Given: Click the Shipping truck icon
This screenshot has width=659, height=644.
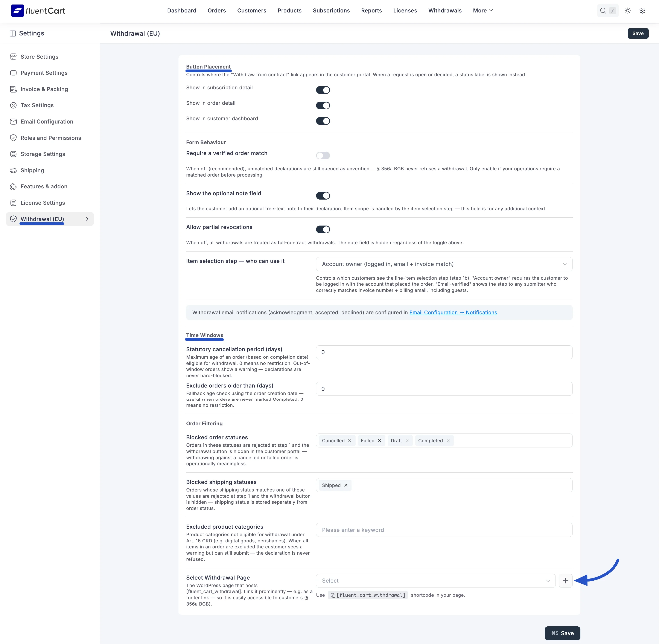Looking at the screenshot, I should pos(14,170).
